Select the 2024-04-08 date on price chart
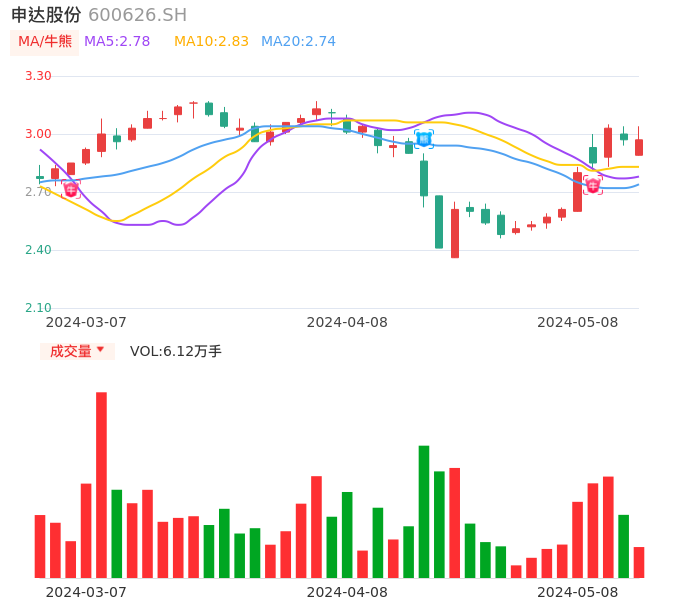The image size is (686, 606). (x=347, y=322)
